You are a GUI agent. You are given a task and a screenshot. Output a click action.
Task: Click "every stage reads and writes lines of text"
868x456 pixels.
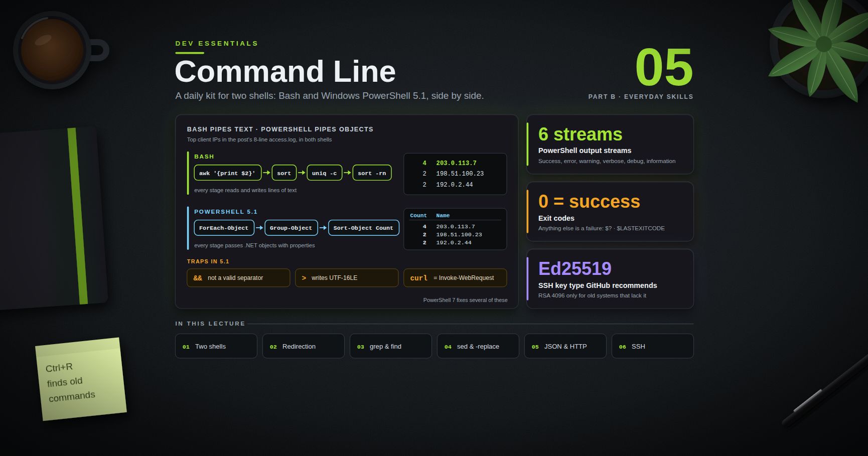coord(245,190)
